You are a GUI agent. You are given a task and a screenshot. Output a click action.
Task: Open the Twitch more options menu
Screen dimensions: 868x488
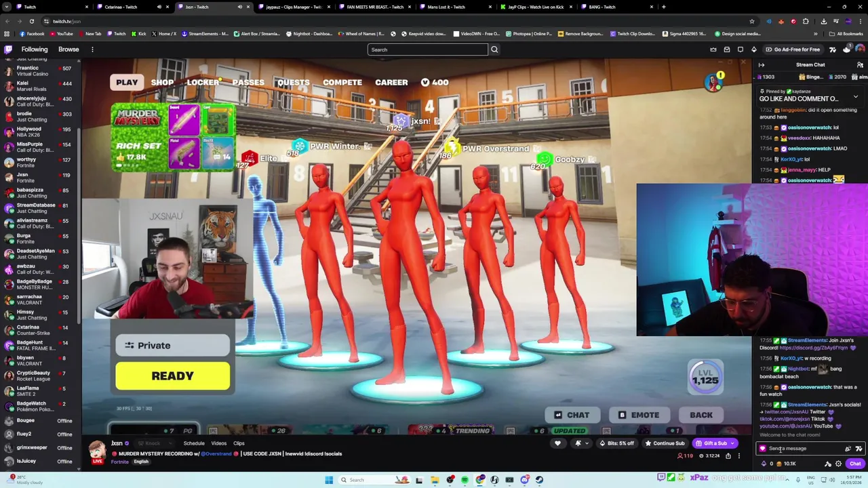92,49
